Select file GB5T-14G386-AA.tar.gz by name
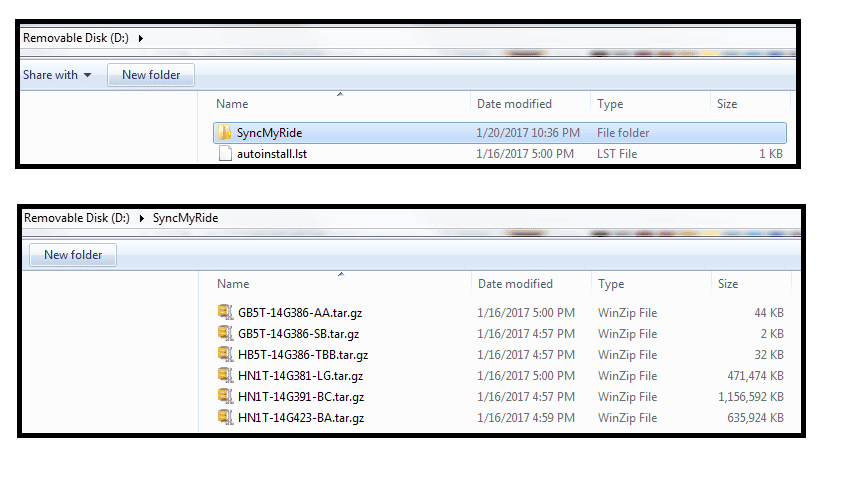Image resolution: width=850 pixels, height=500 pixels. coord(300,313)
